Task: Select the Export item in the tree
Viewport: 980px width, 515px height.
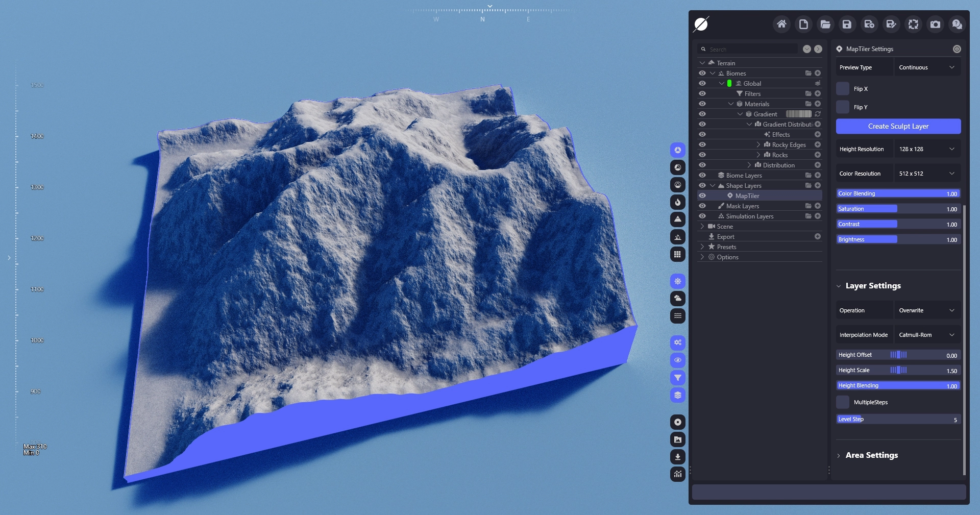Action: [x=725, y=237]
